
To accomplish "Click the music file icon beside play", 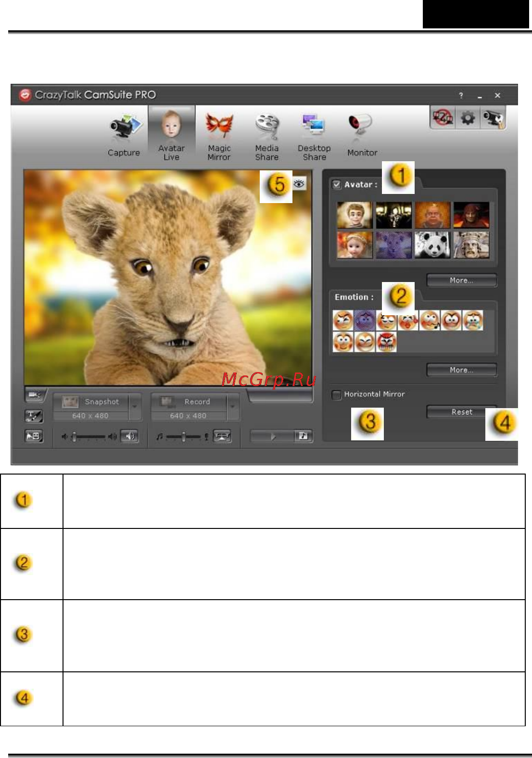I will pos(304,436).
